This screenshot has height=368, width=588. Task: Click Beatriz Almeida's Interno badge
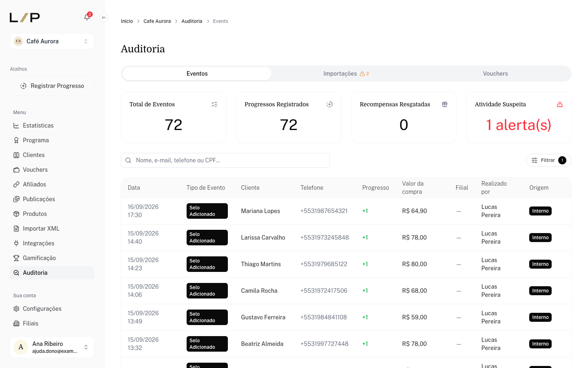coord(540,344)
